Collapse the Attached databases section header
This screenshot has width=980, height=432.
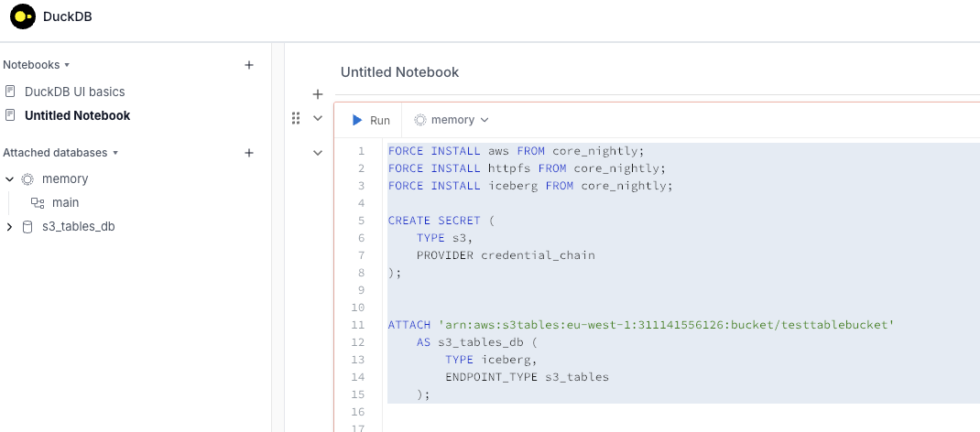coord(60,153)
